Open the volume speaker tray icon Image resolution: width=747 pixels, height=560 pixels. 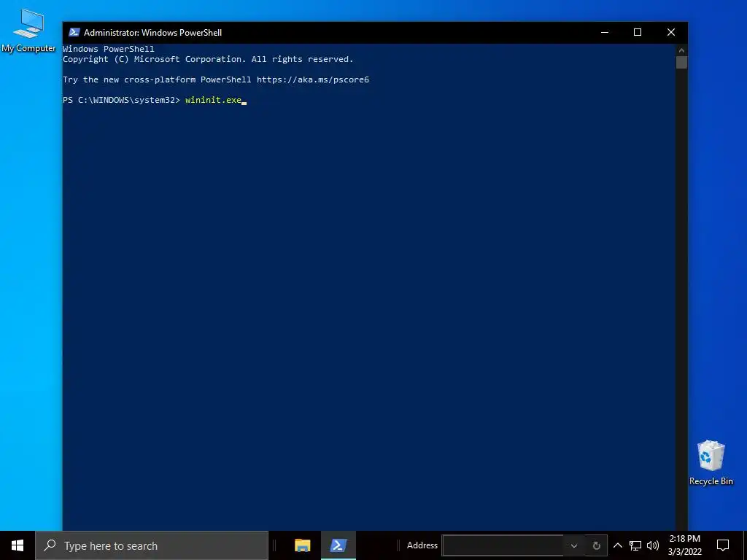coord(653,545)
